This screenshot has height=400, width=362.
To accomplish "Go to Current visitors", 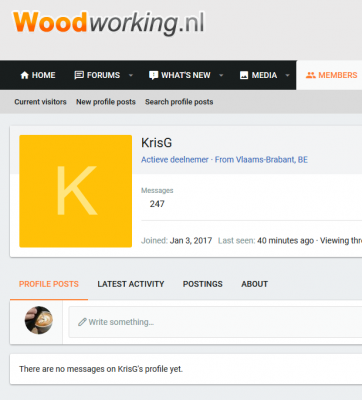I will coord(40,102).
